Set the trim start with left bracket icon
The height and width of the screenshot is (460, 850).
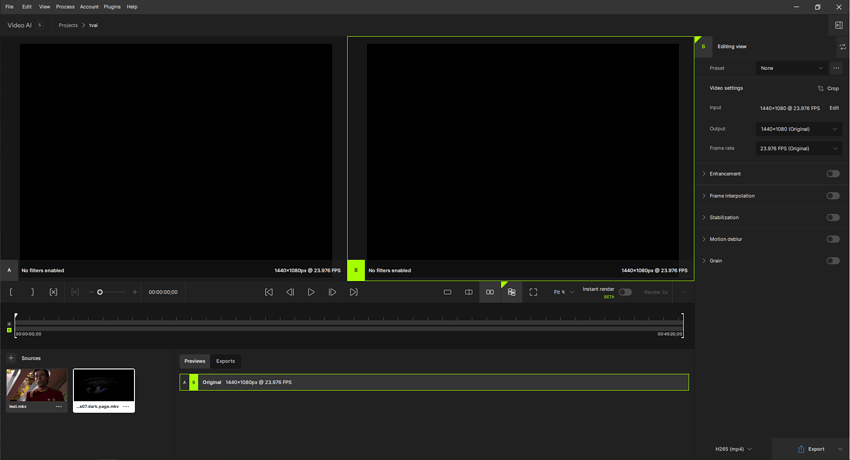click(11, 292)
